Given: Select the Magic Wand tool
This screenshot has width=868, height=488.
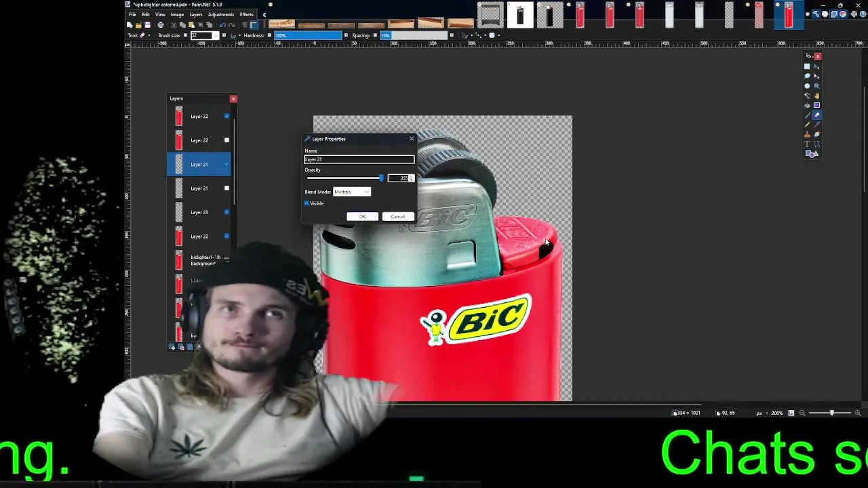Looking at the screenshot, I should [807, 96].
